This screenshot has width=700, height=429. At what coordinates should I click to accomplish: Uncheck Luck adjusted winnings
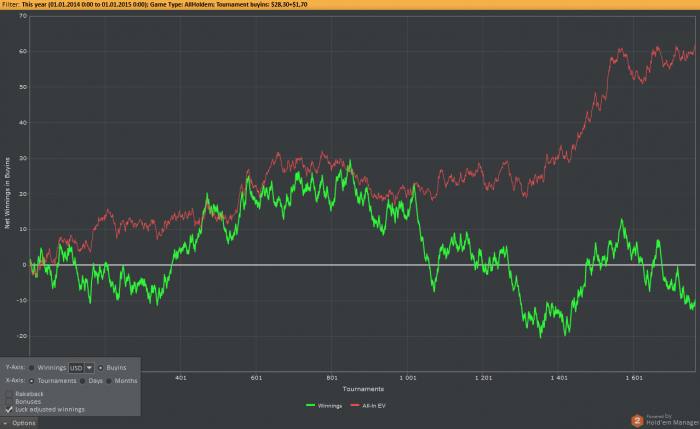coord(9,409)
